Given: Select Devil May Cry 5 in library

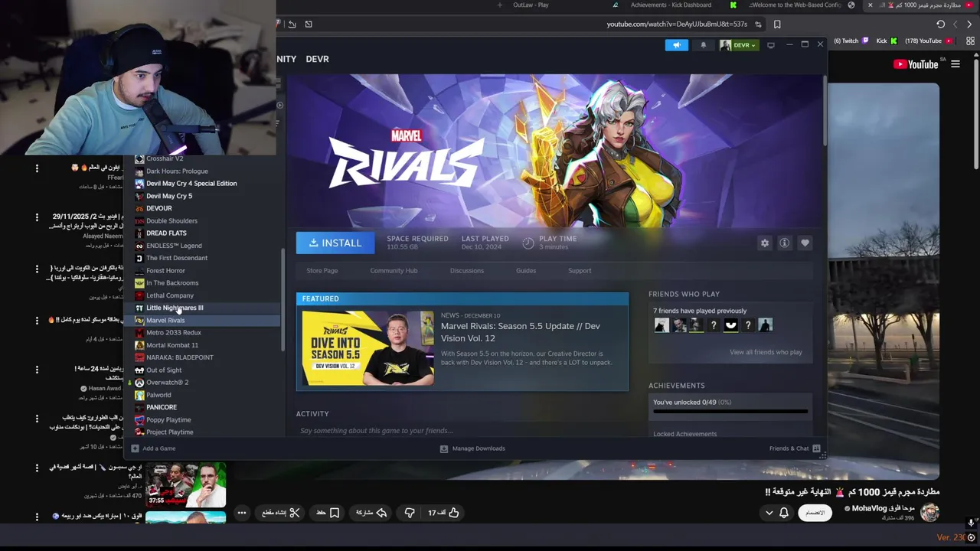Looking at the screenshot, I should pos(169,196).
